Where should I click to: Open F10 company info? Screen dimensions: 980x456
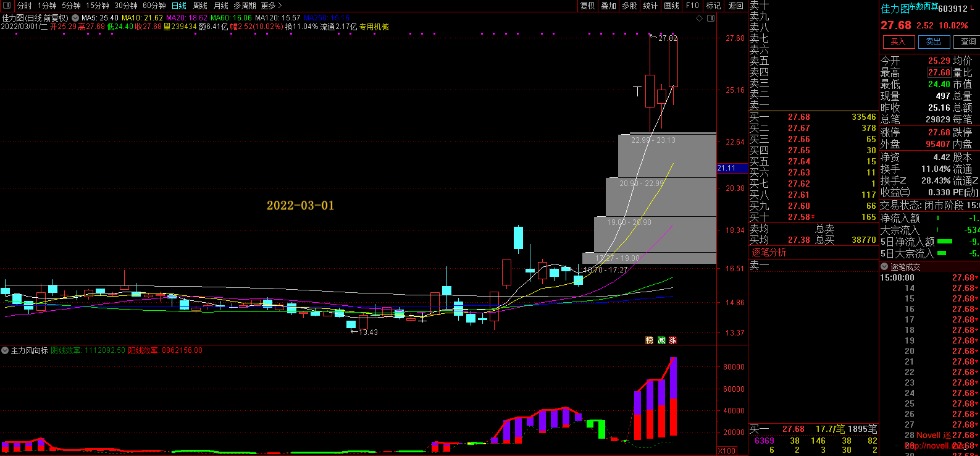692,6
